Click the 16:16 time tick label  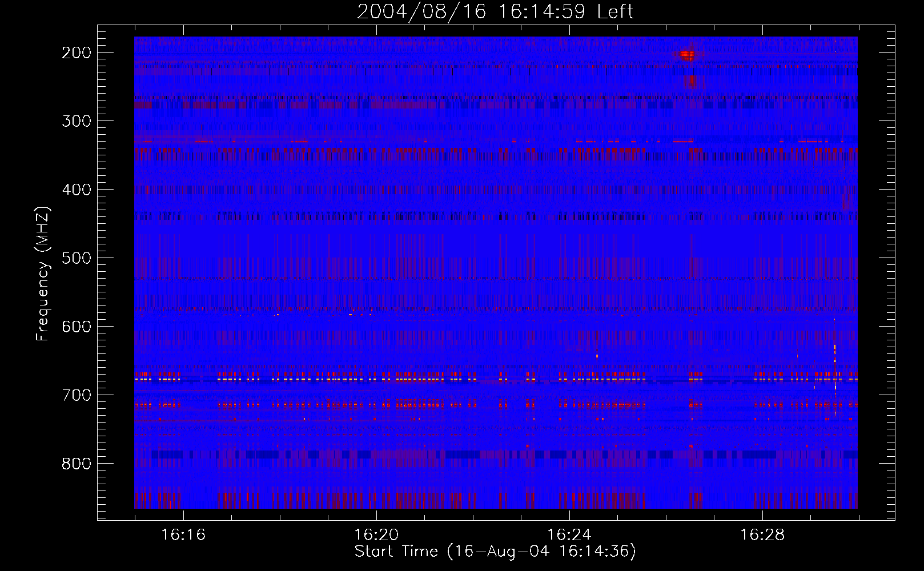point(183,535)
